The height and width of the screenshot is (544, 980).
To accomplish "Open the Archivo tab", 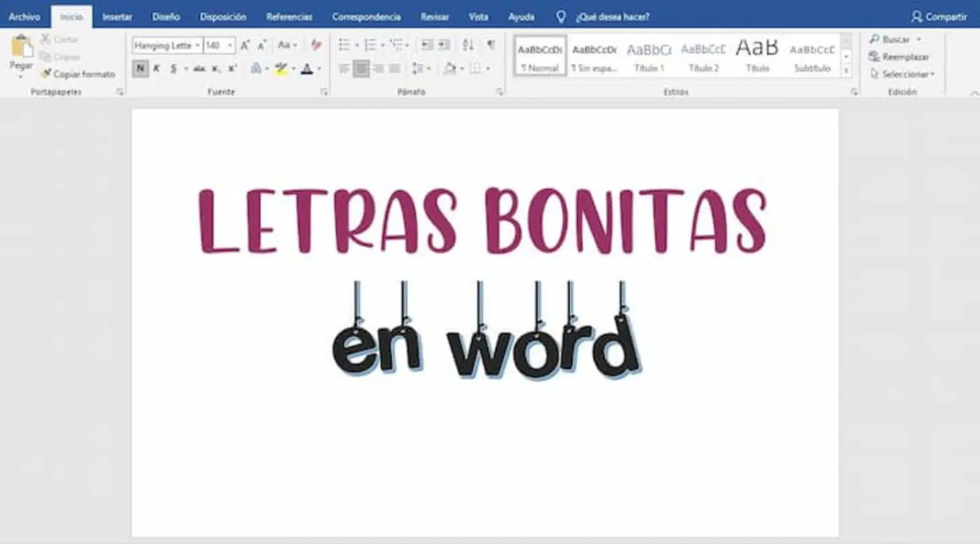I will [24, 17].
